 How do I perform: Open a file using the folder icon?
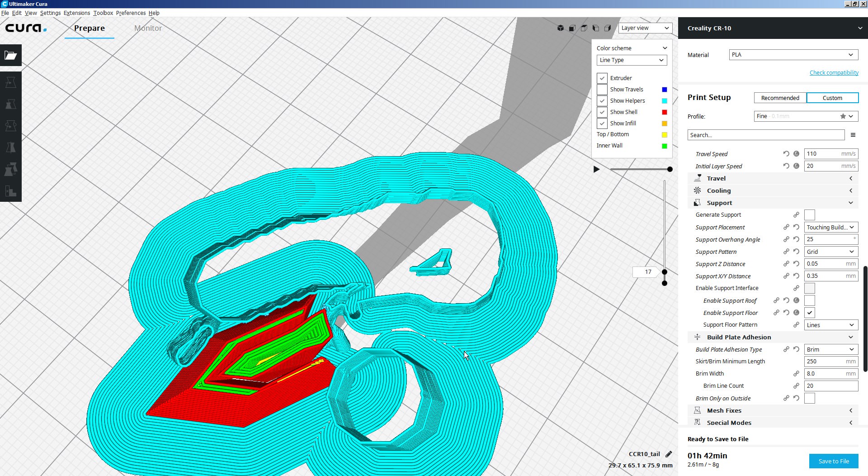(10, 55)
